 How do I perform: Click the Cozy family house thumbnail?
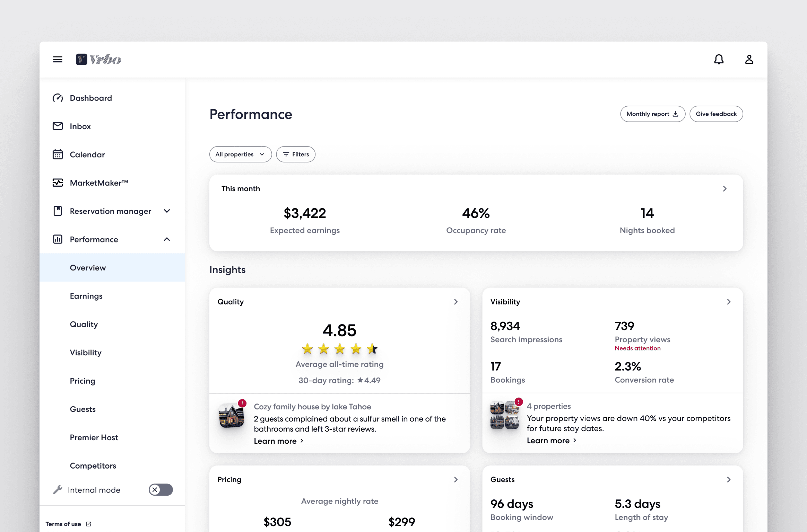point(232,416)
